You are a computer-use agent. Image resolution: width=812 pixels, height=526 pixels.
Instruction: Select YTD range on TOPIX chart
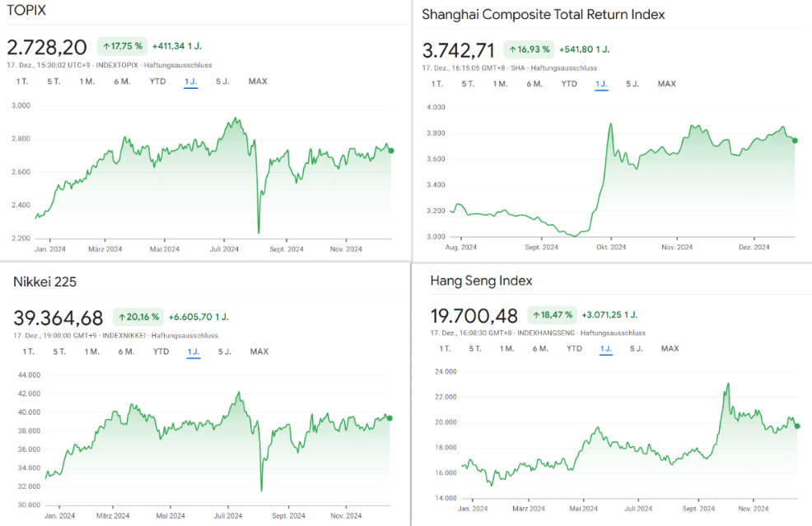pyautogui.click(x=157, y=81)
